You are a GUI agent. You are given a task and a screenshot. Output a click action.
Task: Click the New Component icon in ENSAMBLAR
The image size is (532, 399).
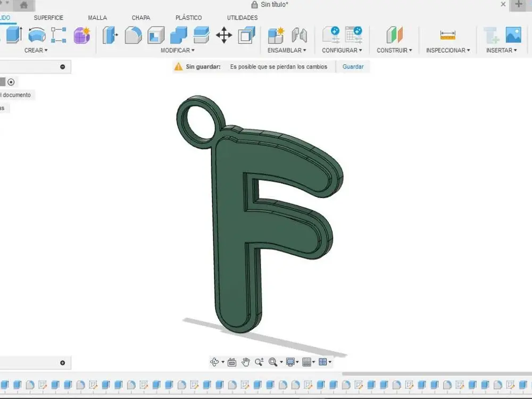pos(276,35)
